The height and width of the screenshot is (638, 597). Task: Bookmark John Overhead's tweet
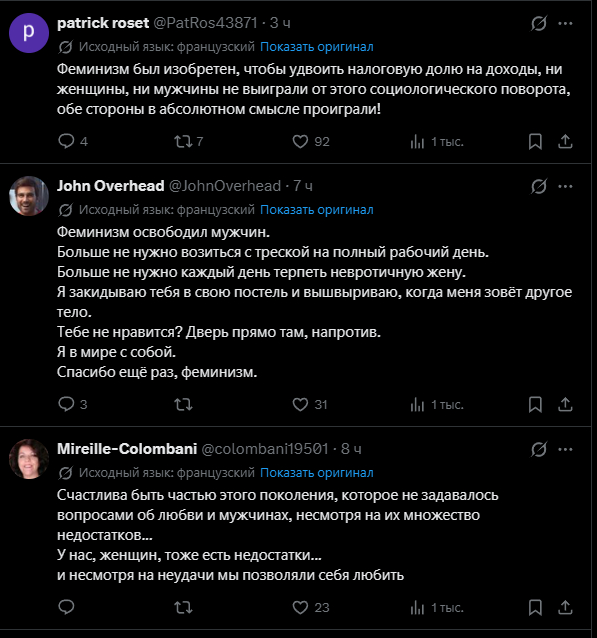[535, 404]
